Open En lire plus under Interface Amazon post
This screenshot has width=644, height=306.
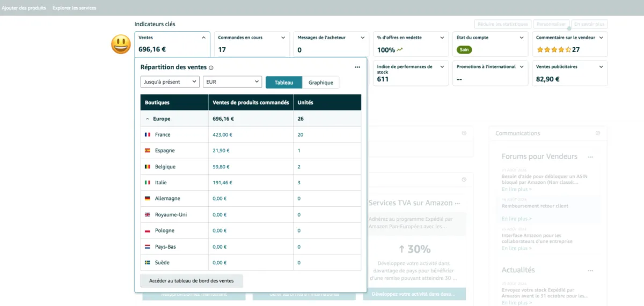point(517,248)
